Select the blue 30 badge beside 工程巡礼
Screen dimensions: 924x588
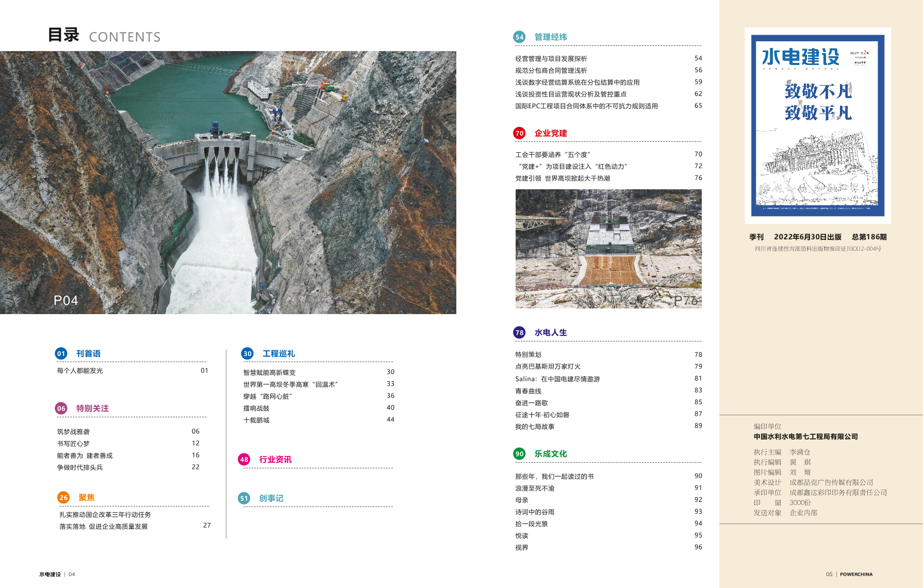(x=247, y=353)
